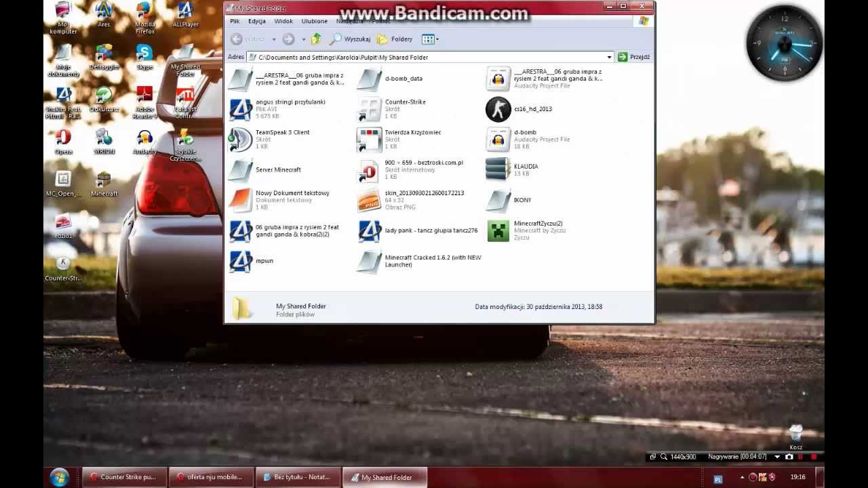This screenshot has height=488, width=868.
Task: Select the beztroski.com.pl internet shortcut
Action: point(410,169)
